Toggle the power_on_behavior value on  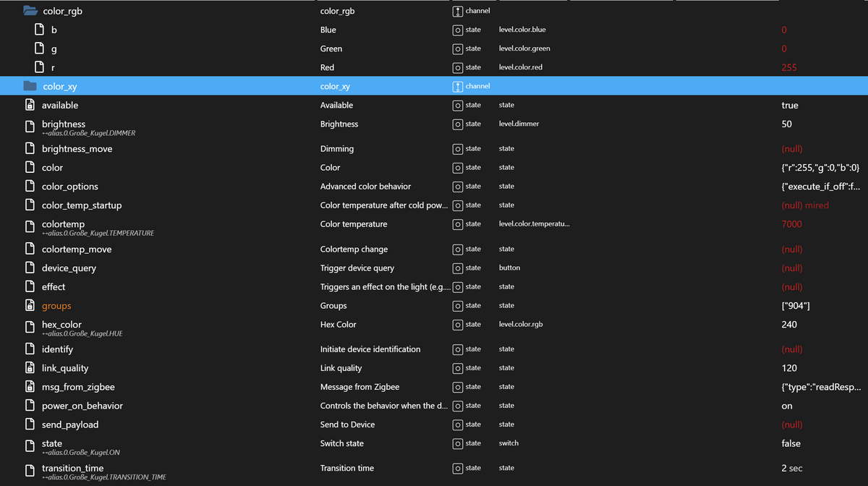(787, 406)
